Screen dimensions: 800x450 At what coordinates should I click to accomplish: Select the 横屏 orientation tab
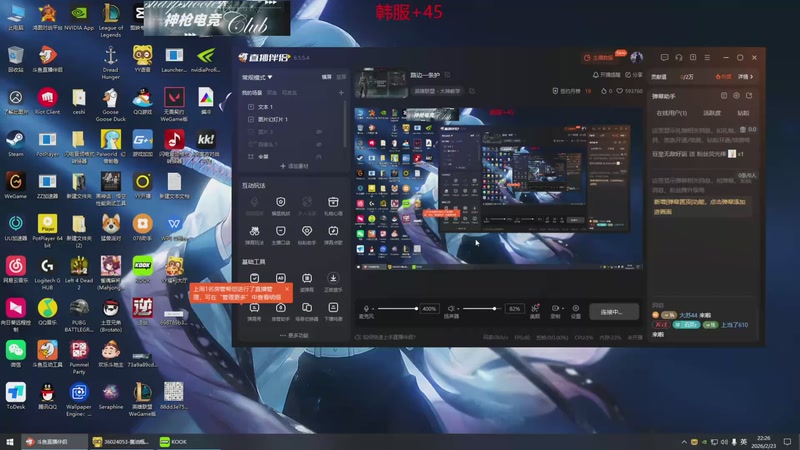point(327,77)
